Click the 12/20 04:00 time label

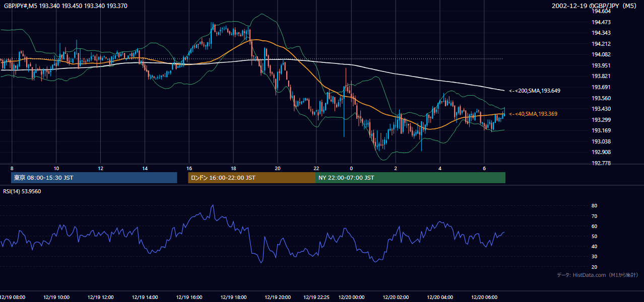click(x=440, y=297)
